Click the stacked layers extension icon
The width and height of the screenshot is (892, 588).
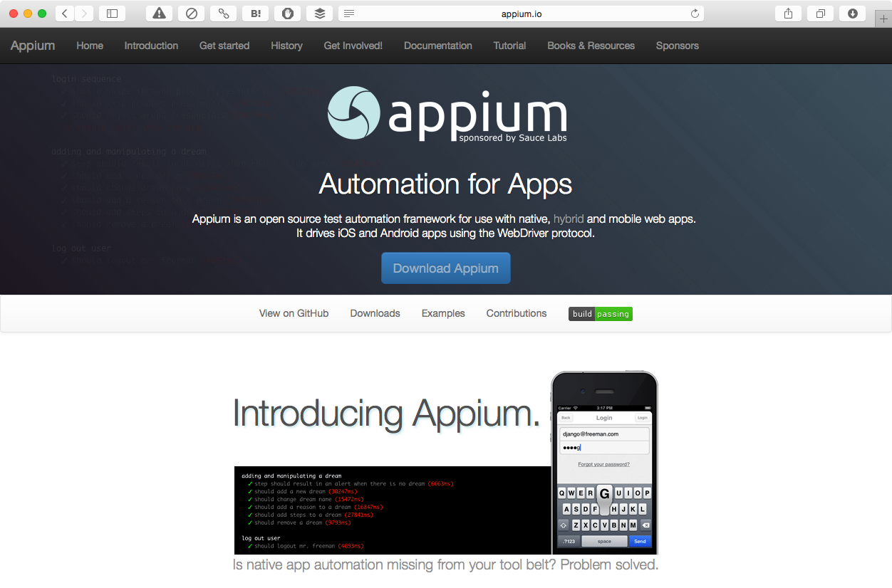(319, 14)
